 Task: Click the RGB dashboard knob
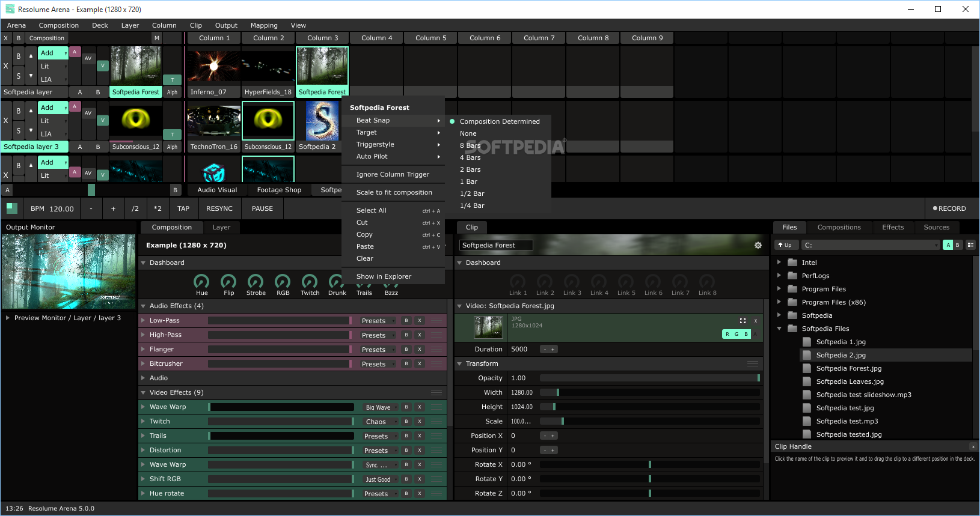point(283,281)
